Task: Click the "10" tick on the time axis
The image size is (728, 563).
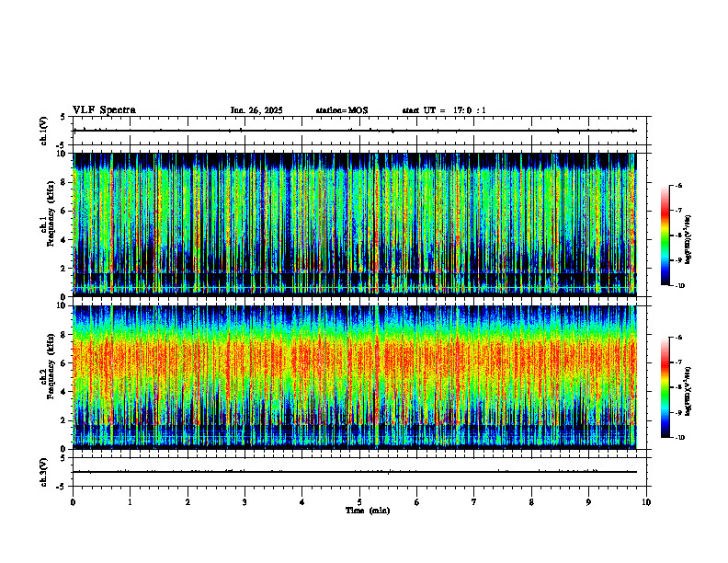Action: 646,502
